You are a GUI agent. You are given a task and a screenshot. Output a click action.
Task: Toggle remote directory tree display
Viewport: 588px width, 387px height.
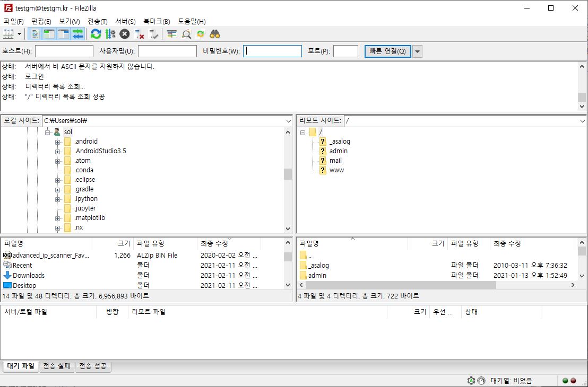63,34
